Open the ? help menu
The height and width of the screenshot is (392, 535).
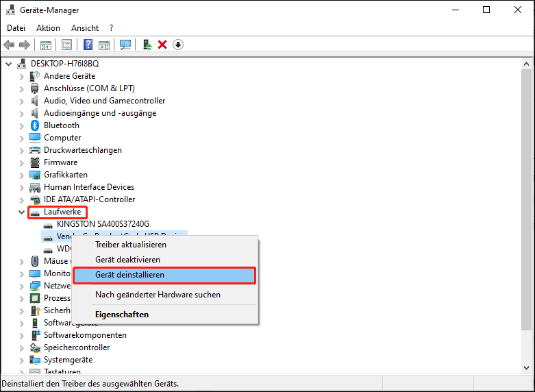click(x=111, y=28)
